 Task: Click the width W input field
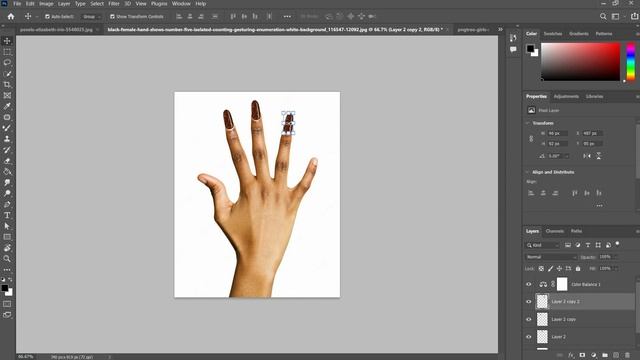[x=558, y=133]
